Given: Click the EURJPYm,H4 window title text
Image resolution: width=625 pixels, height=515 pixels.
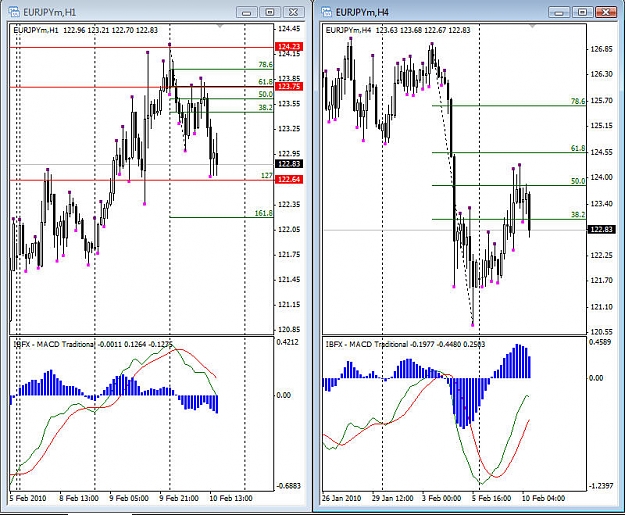Looking at the screenshot, I should click(362, 12).
